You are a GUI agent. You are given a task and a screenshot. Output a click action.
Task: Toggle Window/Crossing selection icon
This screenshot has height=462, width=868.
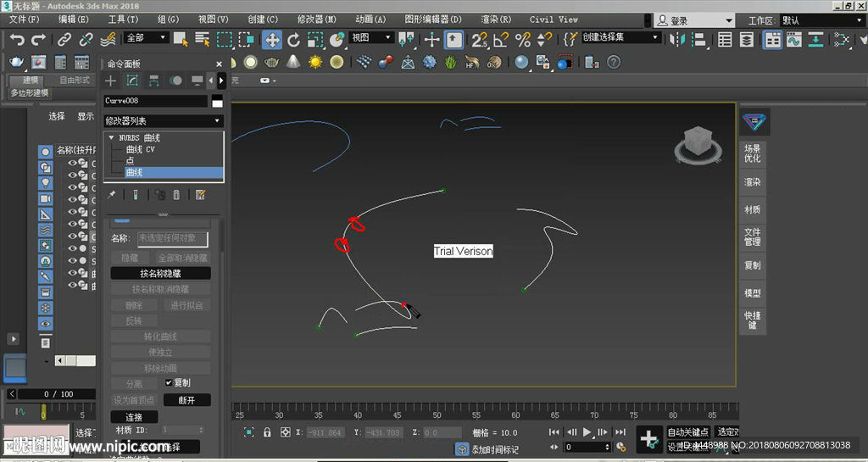(246, 40)
